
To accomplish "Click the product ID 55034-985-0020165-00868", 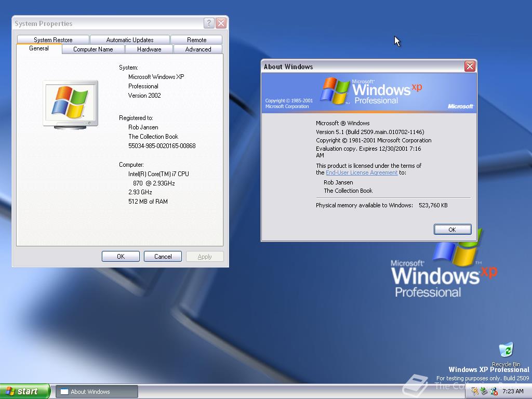I will pos(162,146).
